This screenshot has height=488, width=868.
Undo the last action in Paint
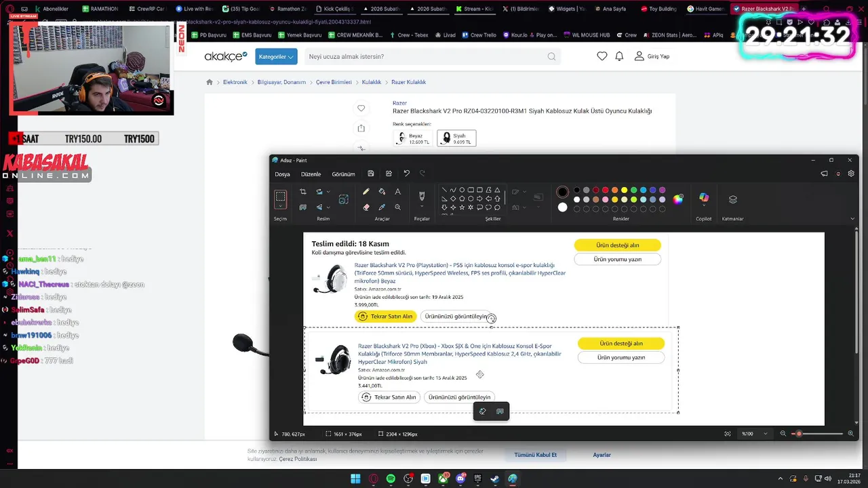(x=406, y=174)
